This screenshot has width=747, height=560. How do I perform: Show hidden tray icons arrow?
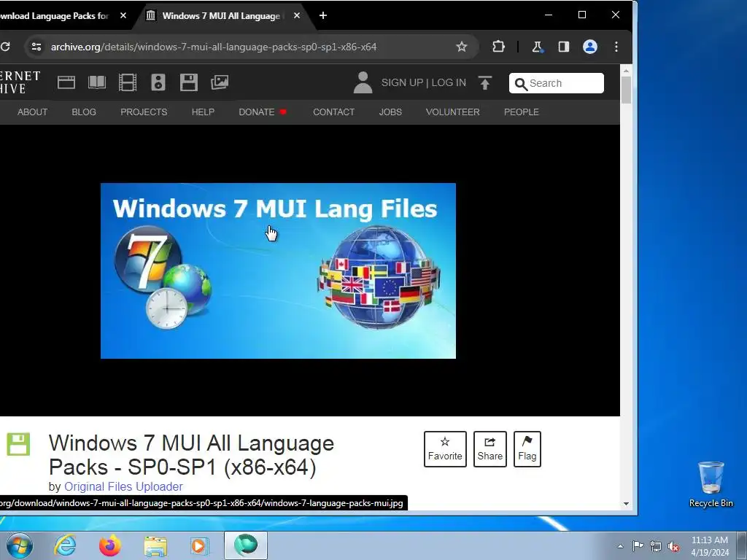[620, 546]
